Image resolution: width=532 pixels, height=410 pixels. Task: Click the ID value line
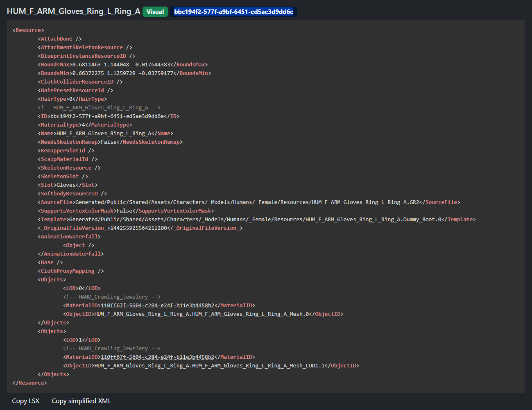(x=109, y=116)
